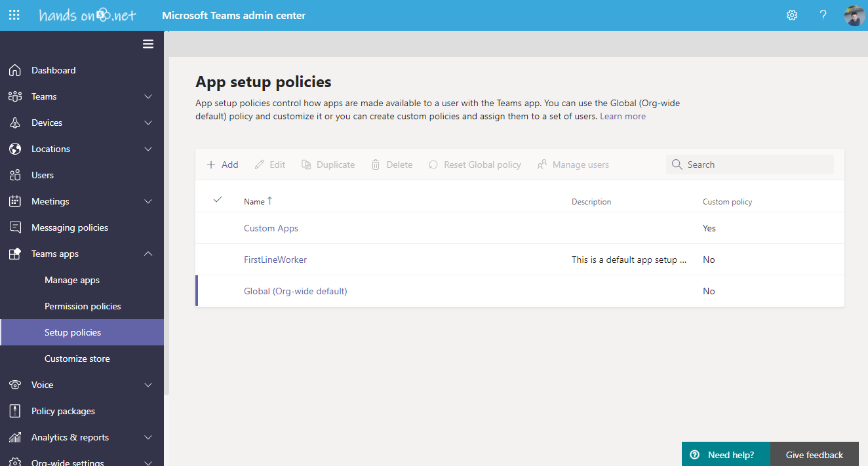Click the help question mark icon

tap(823, 15)
